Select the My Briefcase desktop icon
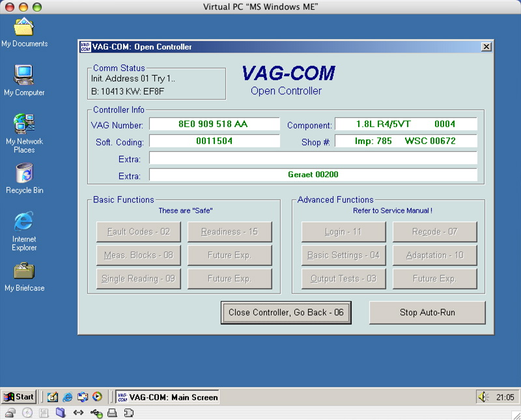 pos(24,277)
